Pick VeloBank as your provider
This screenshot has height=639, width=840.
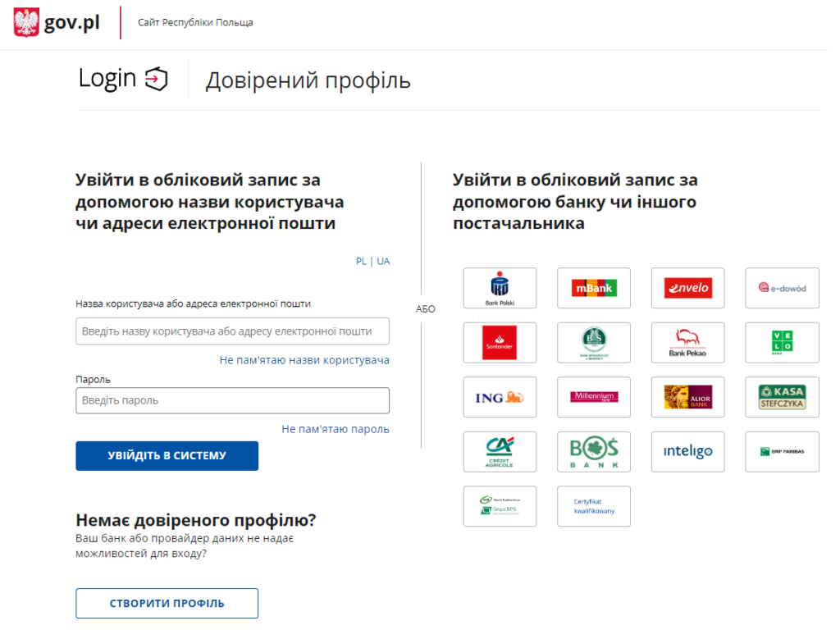[x=781, y=342]
